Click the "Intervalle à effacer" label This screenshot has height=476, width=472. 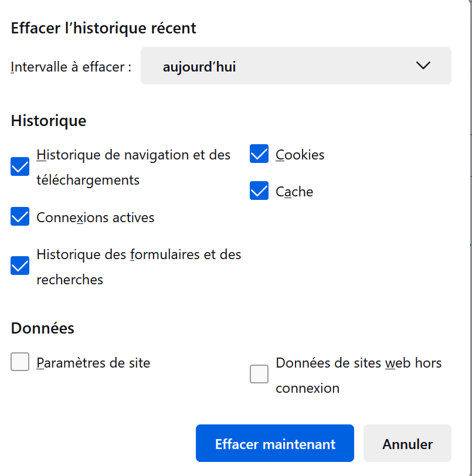[71, 67]
